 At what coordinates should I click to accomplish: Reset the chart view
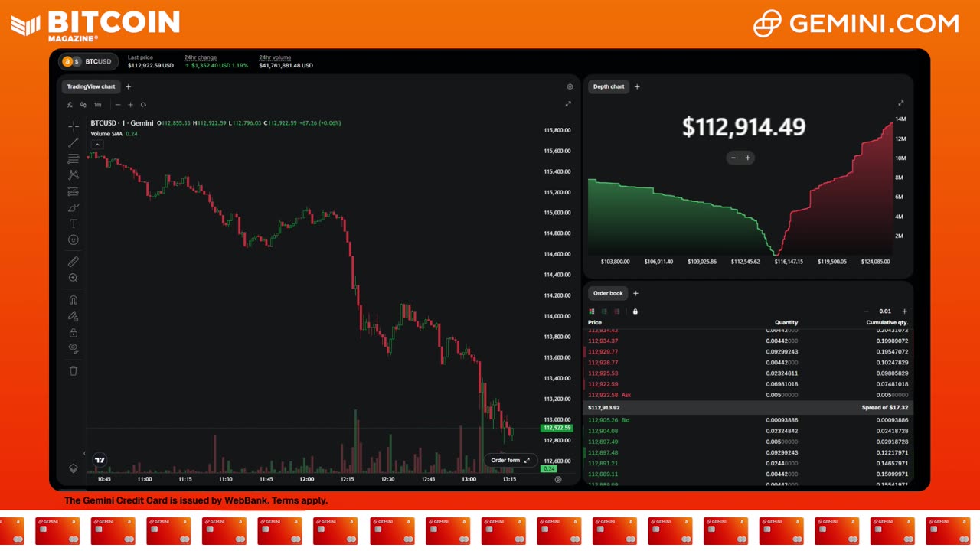point(143,105)
